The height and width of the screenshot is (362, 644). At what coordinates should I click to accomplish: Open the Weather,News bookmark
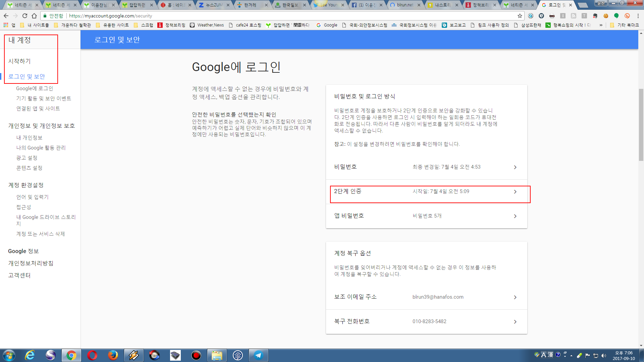(x=207, y=25)
